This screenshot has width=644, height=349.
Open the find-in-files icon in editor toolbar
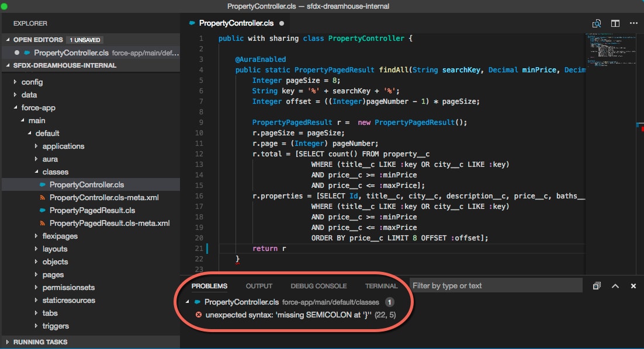[x=596, y=23]
